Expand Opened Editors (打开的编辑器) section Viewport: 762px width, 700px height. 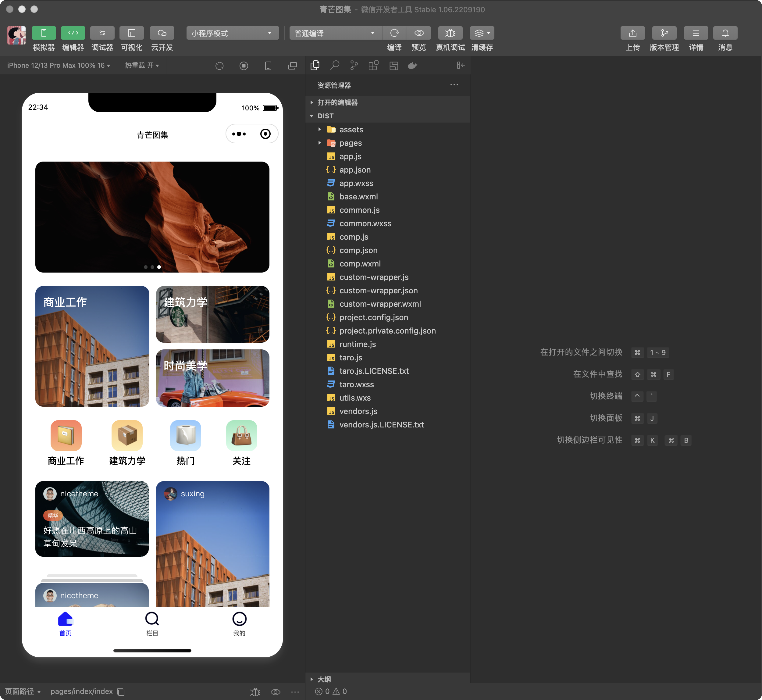(x=387, y=102)
